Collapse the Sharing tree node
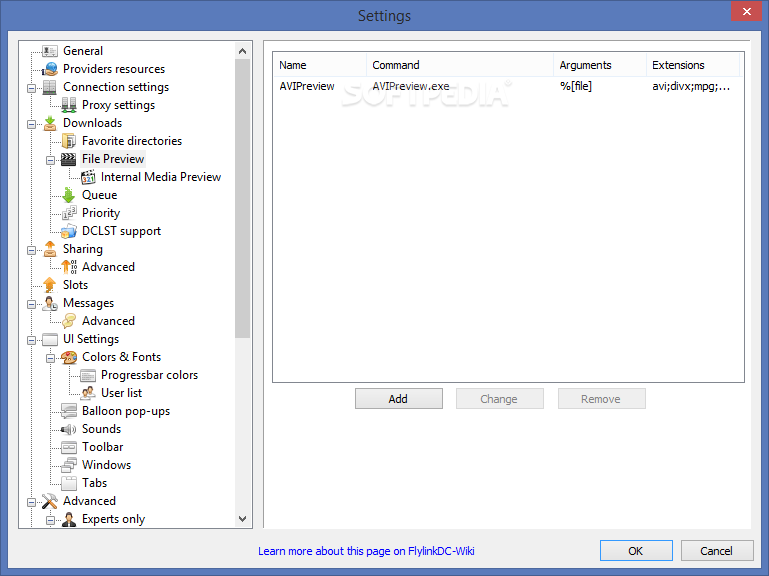 31,250
